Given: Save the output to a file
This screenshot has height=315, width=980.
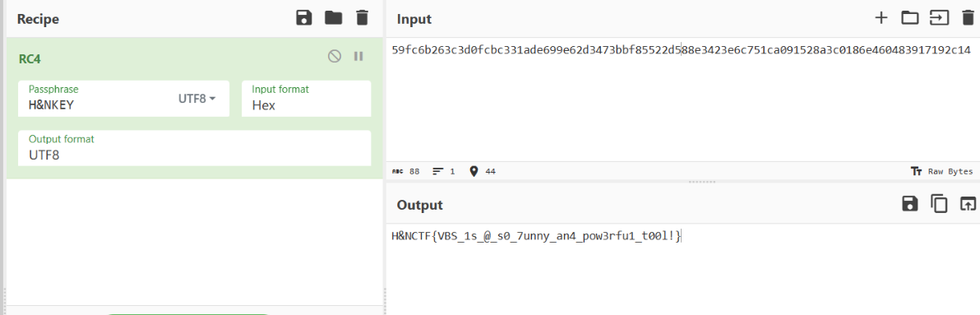Looking at the screenshot, I should pyautogui.click(x=910, y=204).
